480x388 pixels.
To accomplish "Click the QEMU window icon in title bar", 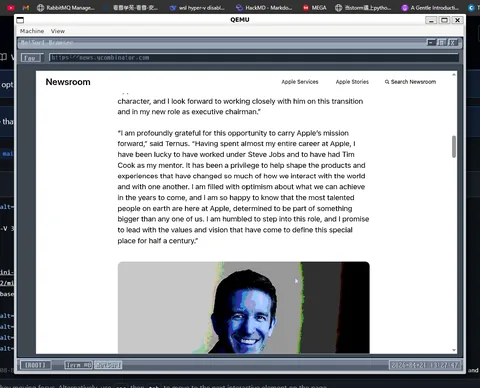I will tap(20, 20).
